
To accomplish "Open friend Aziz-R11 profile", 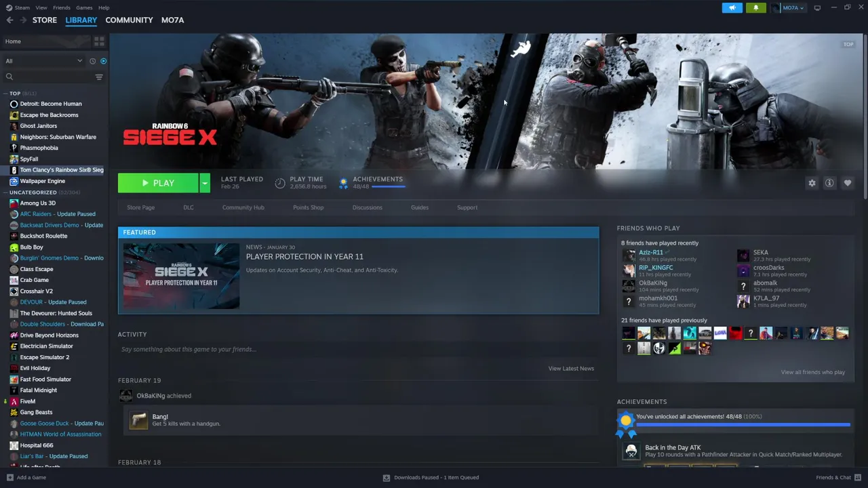I will (651, 252).
